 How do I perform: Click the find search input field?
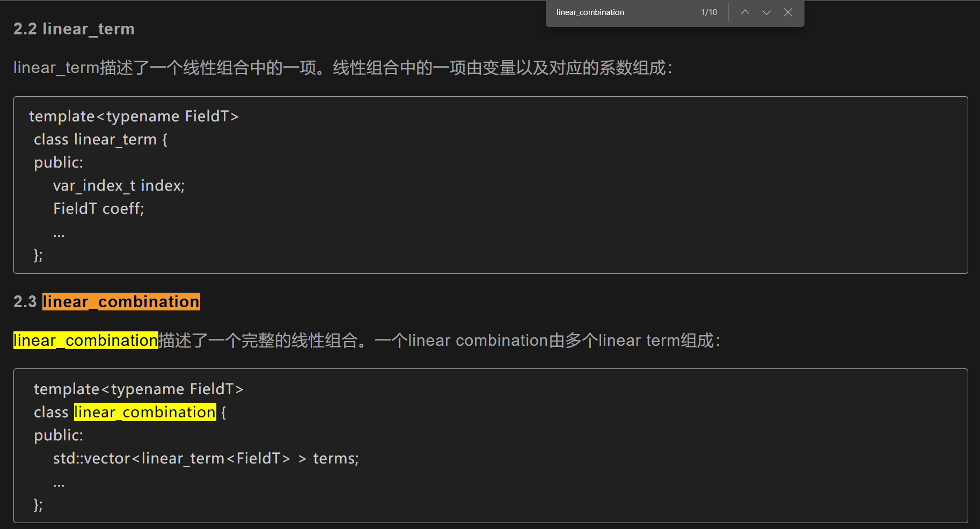pyautogui.click(x=623, y=12)
